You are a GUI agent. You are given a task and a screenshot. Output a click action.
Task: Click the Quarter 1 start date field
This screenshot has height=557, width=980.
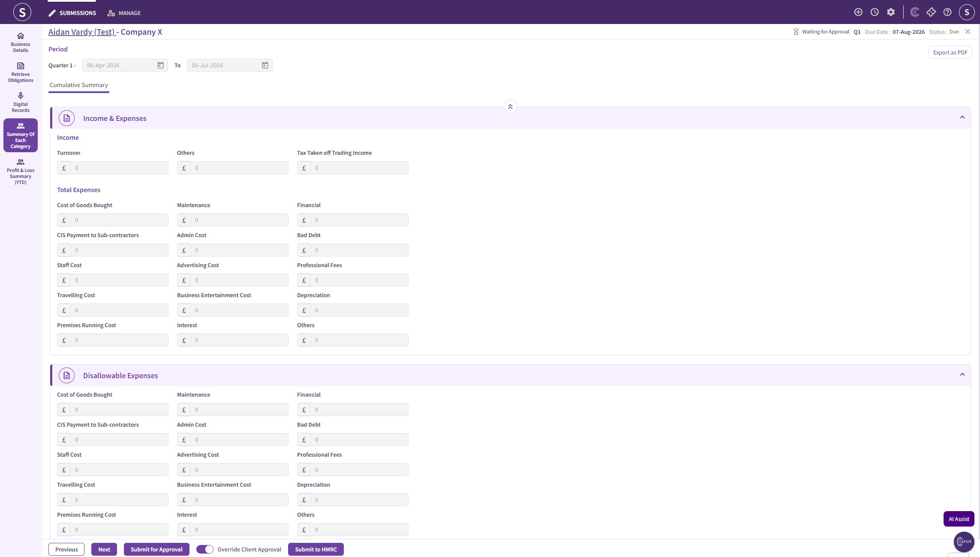click(125, 65)
